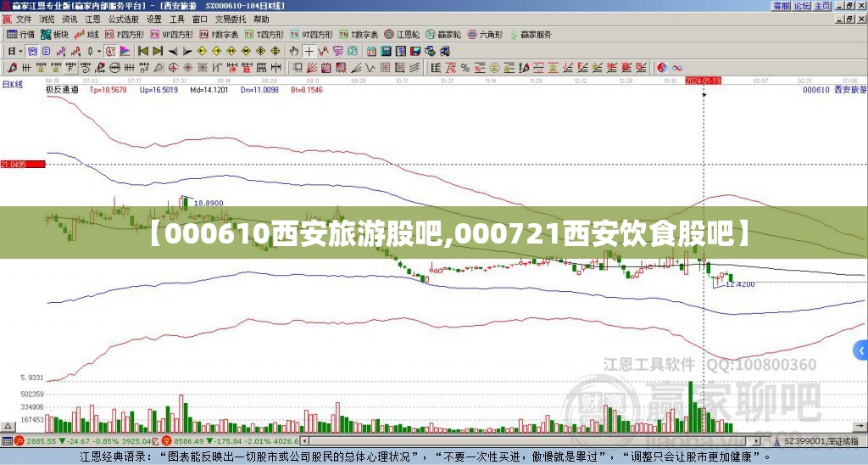Open 赢家服务 service

[531, 34]
